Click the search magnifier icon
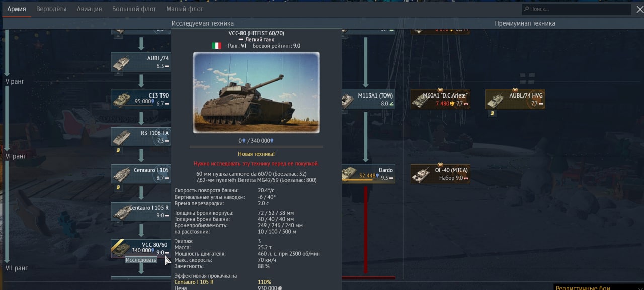This screenshot has height=290, width=644. click(526, 9)
